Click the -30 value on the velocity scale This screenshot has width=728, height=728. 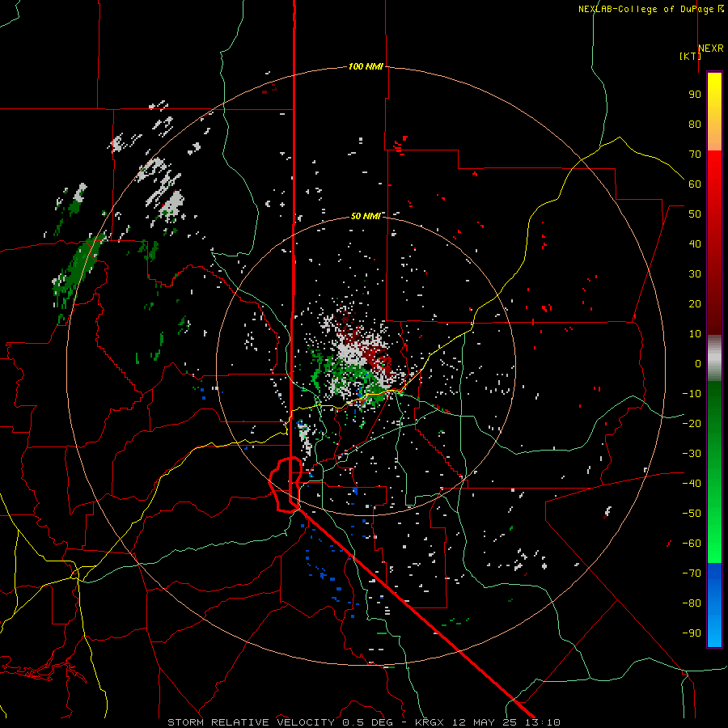[692, 454]
